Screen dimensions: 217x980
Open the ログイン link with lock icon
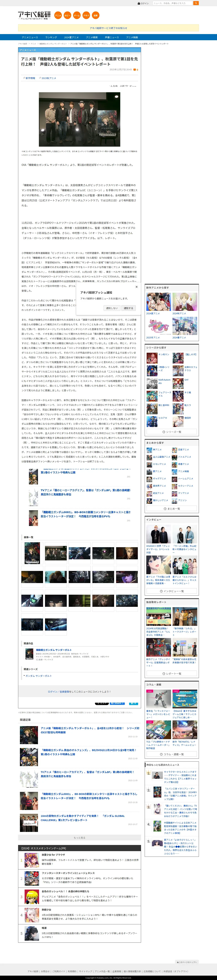143,3
